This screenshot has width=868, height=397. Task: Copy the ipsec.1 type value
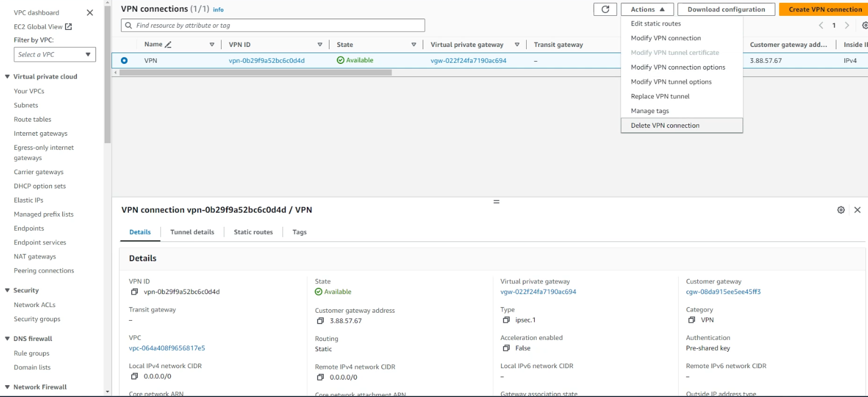(x=506, y=320)
